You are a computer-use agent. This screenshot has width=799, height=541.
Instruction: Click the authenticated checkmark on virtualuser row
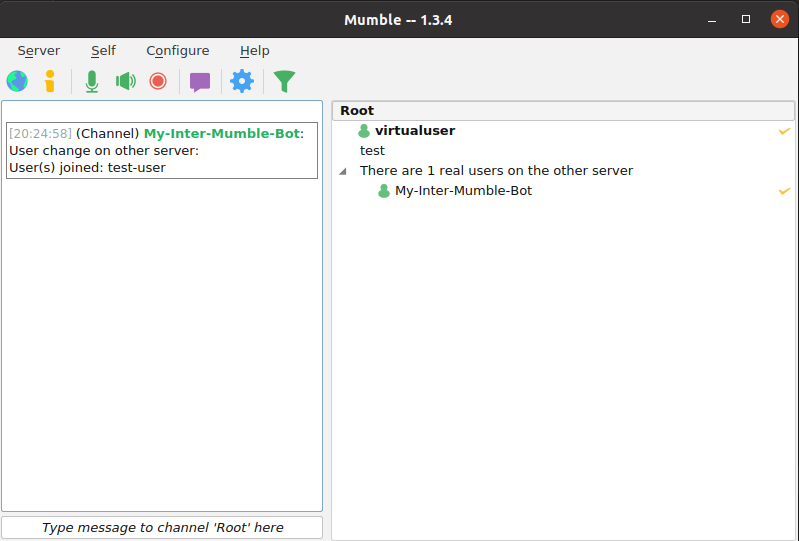tap(784, 131)
